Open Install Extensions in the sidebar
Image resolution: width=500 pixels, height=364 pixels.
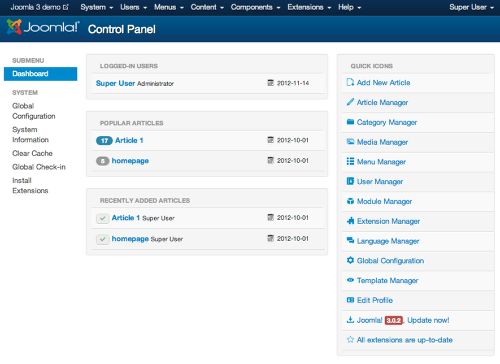click(30, 185)
